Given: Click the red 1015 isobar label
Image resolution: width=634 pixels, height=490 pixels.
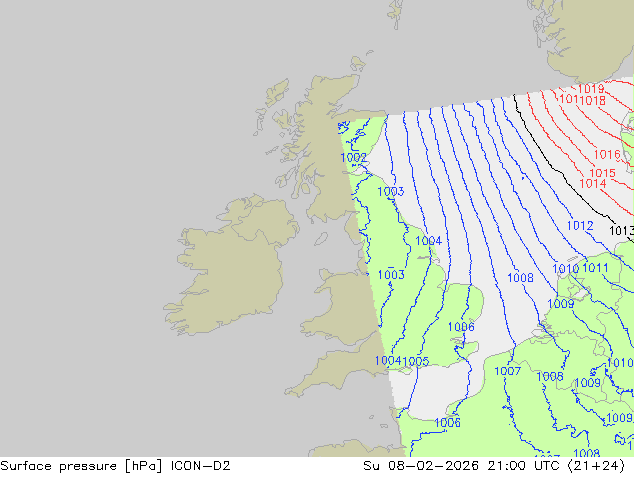Looking at the screenshot, I should (x=602, y=173).
